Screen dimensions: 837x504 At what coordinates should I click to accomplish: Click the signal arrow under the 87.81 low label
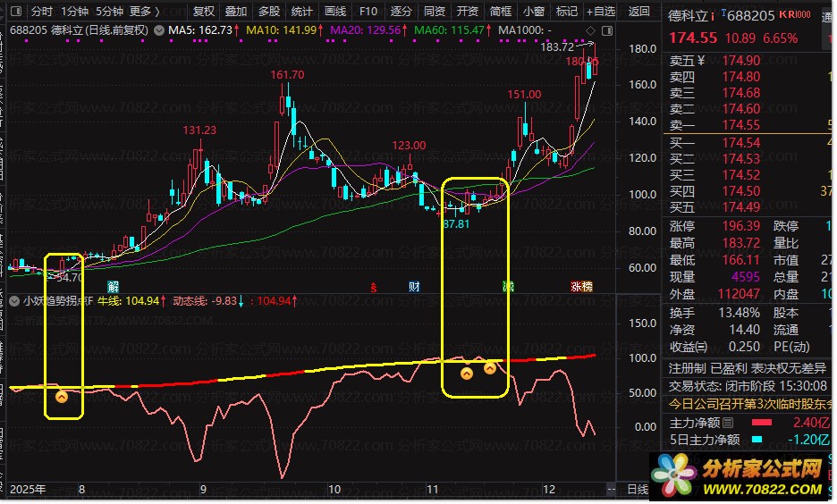tap(467, 374)
